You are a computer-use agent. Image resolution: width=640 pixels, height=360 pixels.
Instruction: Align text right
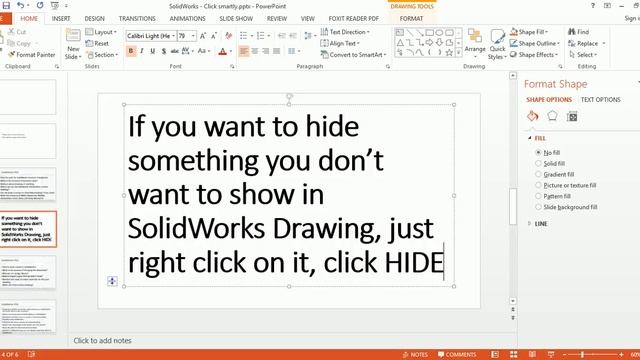coord(266,51)
